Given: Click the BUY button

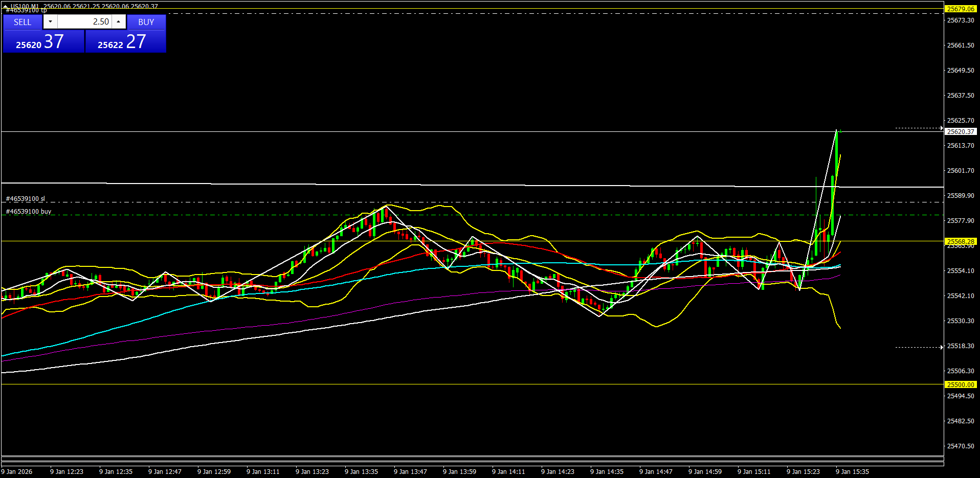Looking at the screenshot, I should [x=146, y=22].
